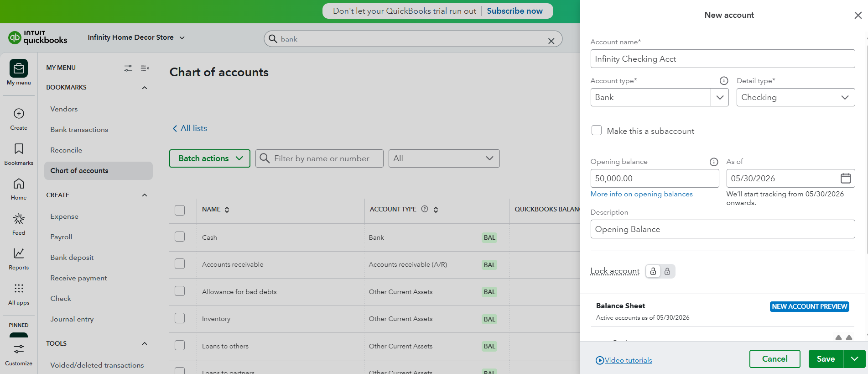Show Opening balance info tooltip
The width and height of the screenshot is (868, 374).
[x=714, y=162]
